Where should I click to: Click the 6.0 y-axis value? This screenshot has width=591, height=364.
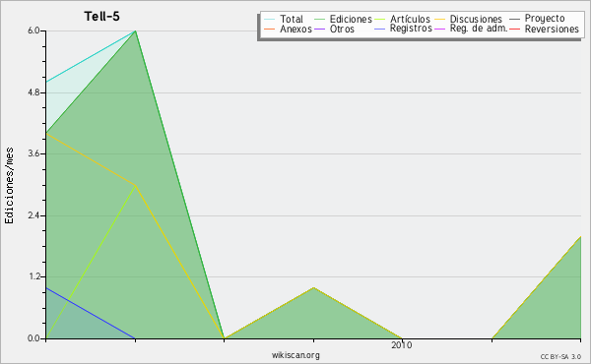click(33, 30)
